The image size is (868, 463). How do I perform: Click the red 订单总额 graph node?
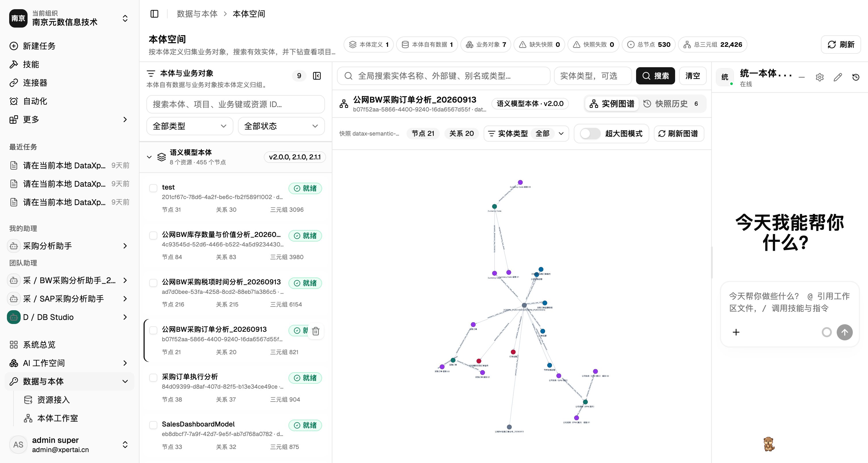coord(513,352)
